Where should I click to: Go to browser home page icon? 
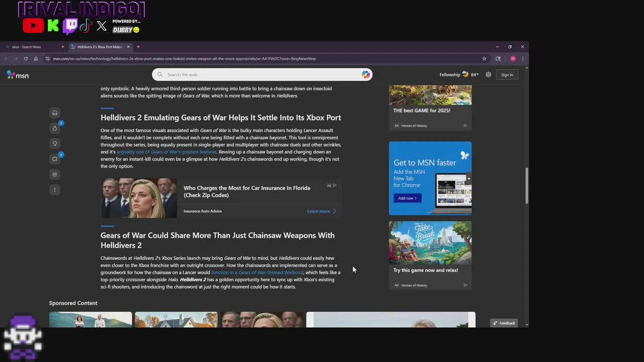tap(36, 58)
